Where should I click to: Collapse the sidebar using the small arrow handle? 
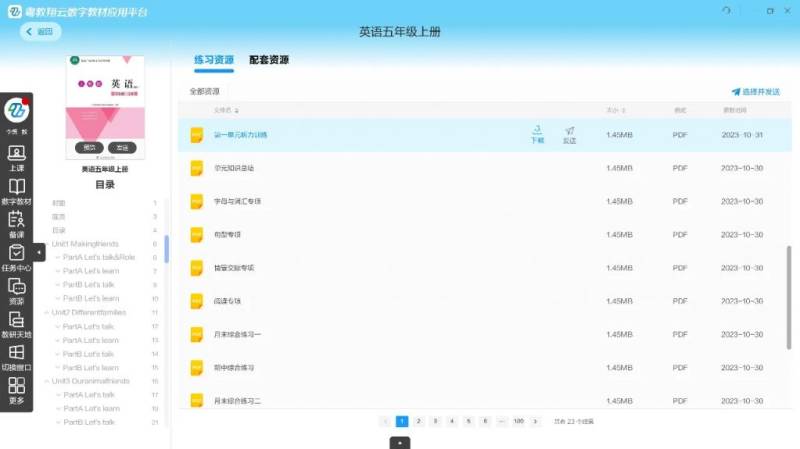coord(39,253)
